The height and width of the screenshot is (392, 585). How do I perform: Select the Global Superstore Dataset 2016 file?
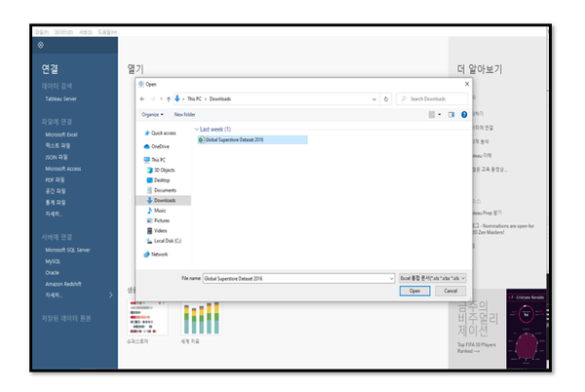point(253,139)
